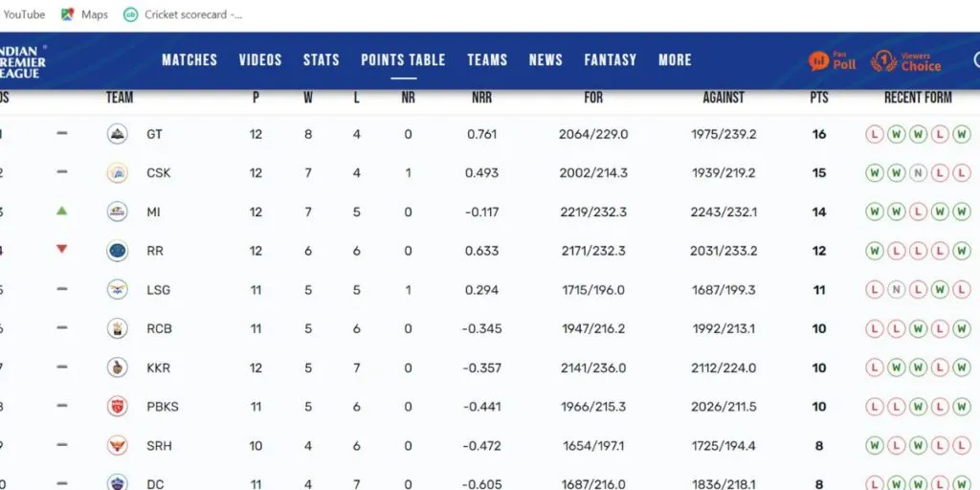Click the LSG team logo

click(x=117, y=289)
